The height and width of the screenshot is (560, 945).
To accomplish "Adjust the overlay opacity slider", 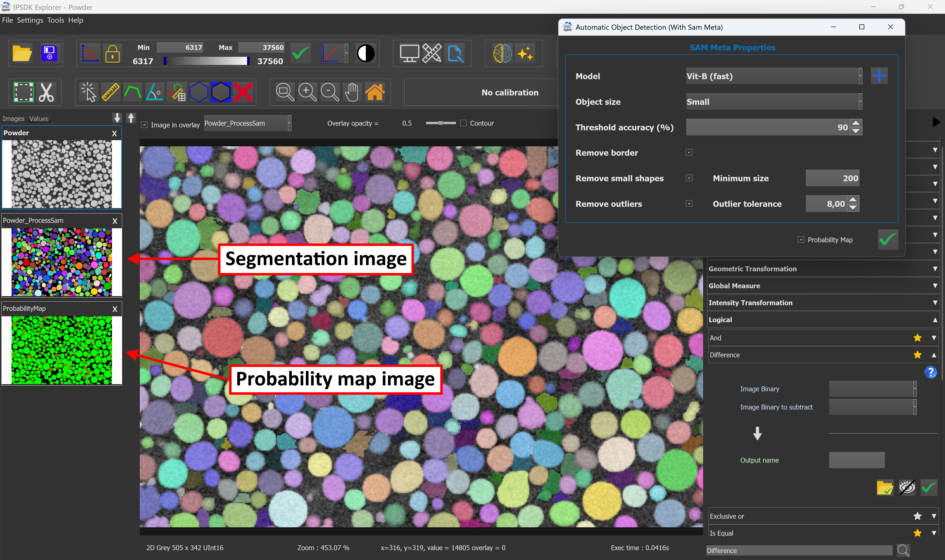I will click(x=441, y=123).
